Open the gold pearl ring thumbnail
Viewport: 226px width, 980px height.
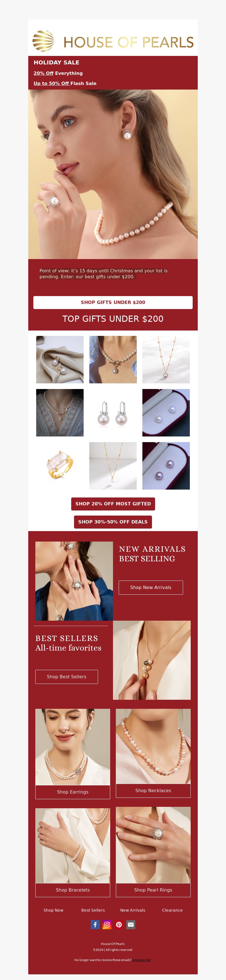(60, 466)
